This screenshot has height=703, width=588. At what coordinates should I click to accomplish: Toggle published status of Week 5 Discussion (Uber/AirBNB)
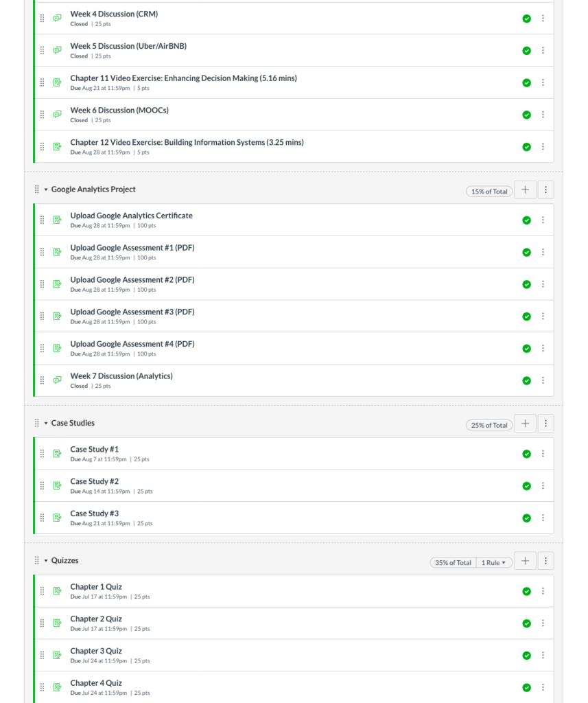click(526, 51)
